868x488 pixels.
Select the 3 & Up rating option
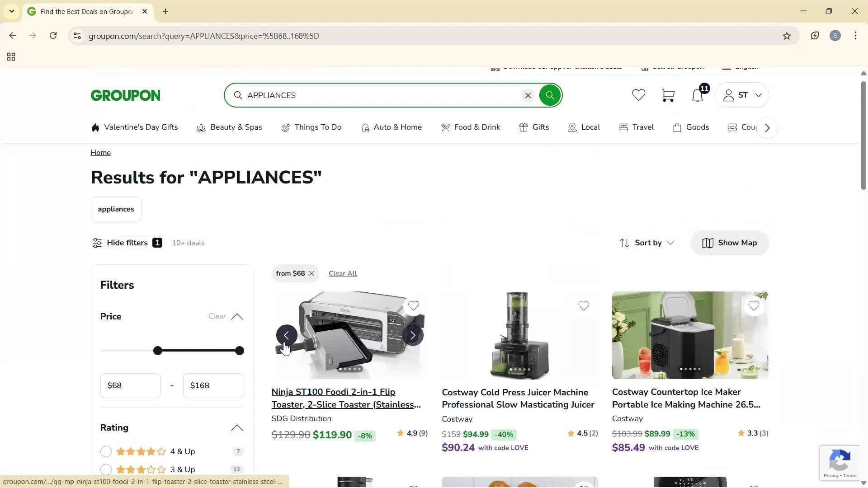click(106, 469)
